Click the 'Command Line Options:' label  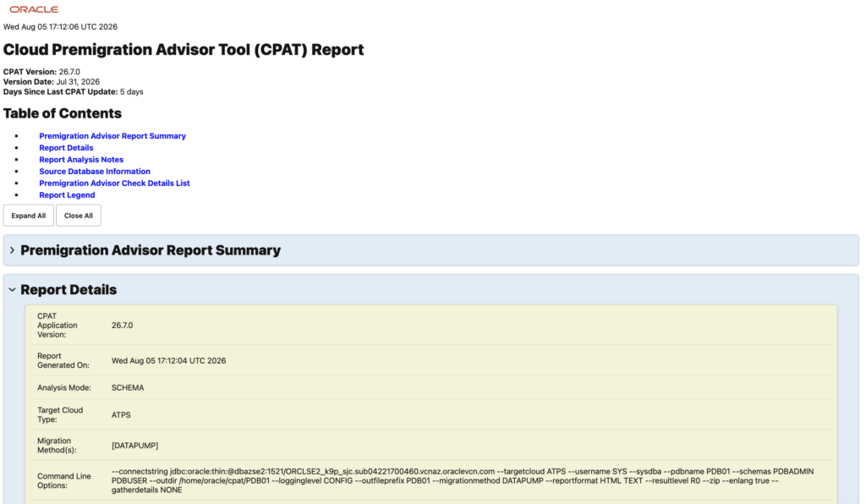click(64, 481)
